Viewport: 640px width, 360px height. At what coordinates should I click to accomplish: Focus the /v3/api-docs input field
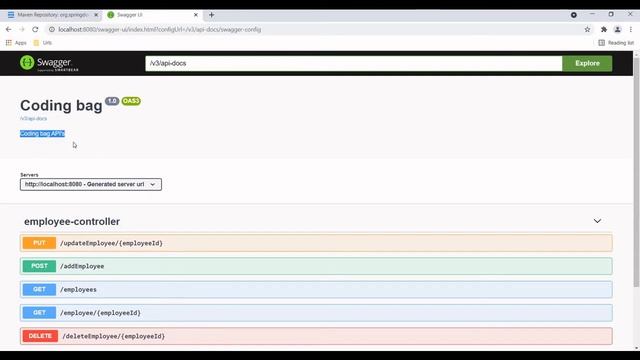pos(353,63)
